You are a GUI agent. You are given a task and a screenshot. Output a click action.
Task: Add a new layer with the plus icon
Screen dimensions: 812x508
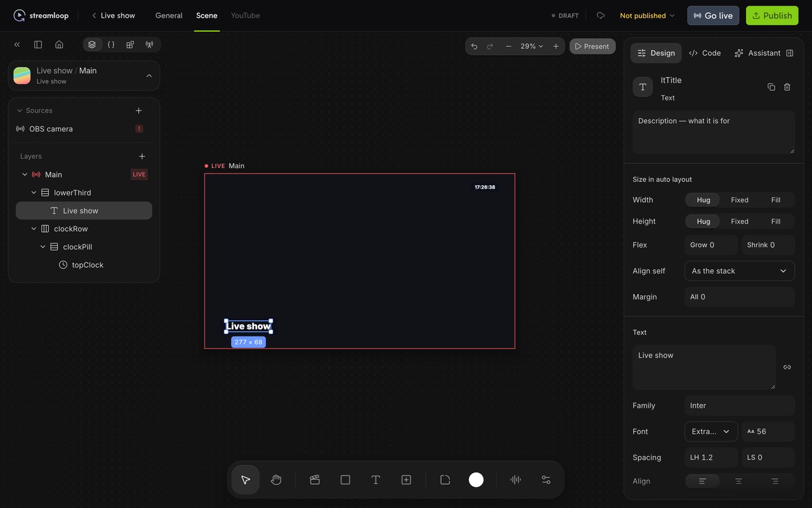142,156
